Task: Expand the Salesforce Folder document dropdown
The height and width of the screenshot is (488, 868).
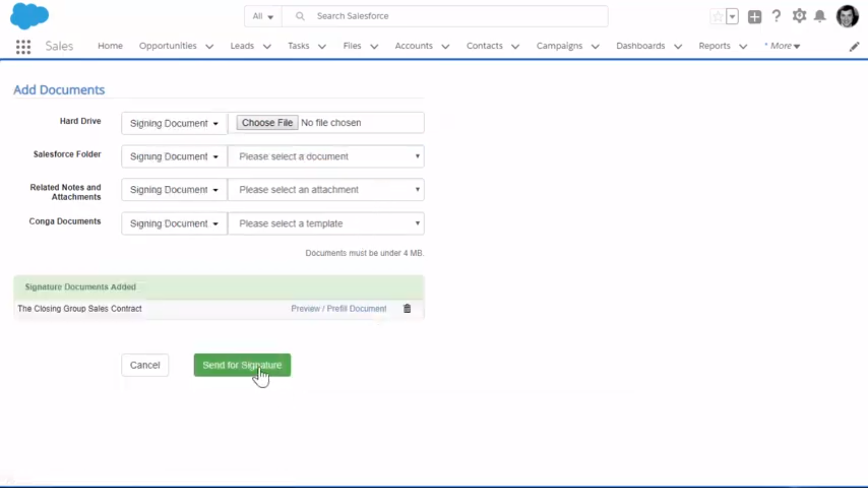Action: point(326,156)
